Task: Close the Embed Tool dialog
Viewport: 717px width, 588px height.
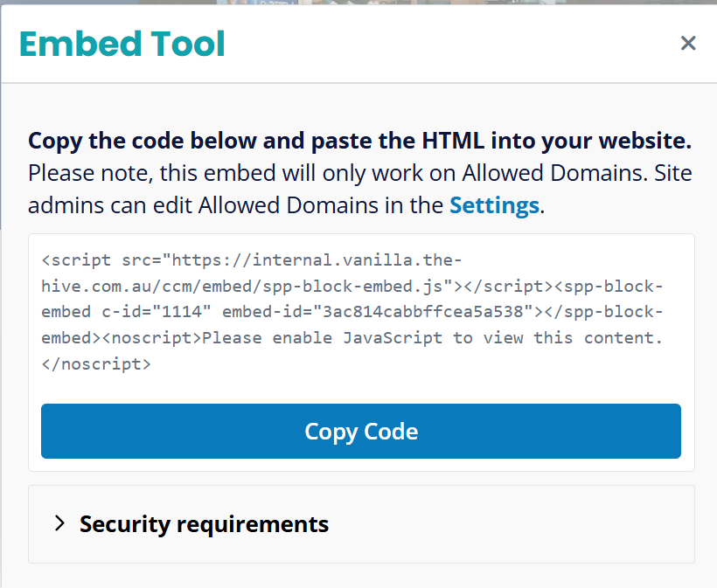Action: [688, 44]
